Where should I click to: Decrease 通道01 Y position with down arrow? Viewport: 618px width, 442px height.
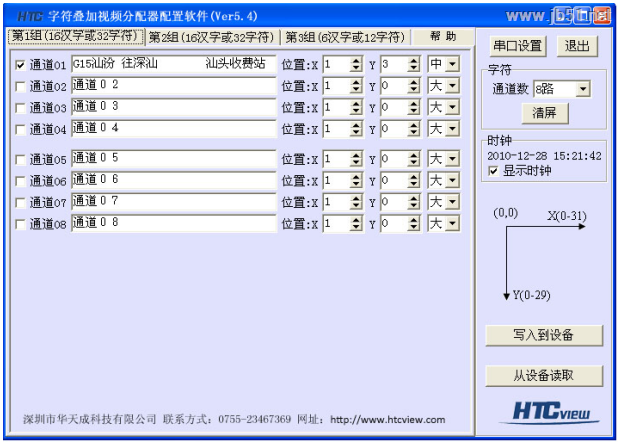click(413, 68)
